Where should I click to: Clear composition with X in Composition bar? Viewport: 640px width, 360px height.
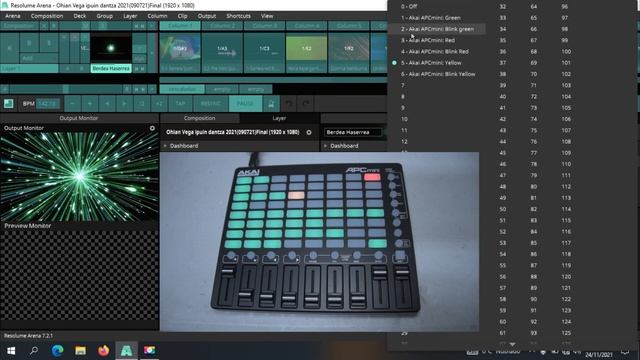[44, 26]
